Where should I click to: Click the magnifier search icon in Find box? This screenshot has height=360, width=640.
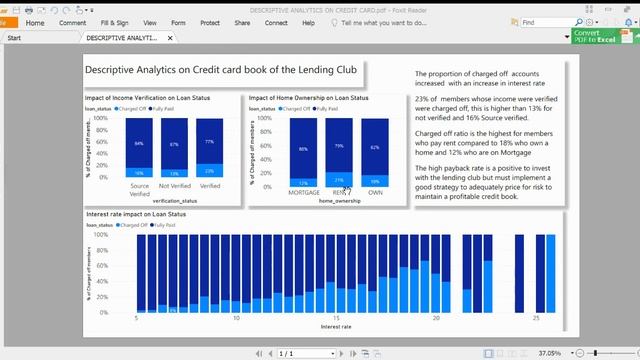click(x=578, y=22)
